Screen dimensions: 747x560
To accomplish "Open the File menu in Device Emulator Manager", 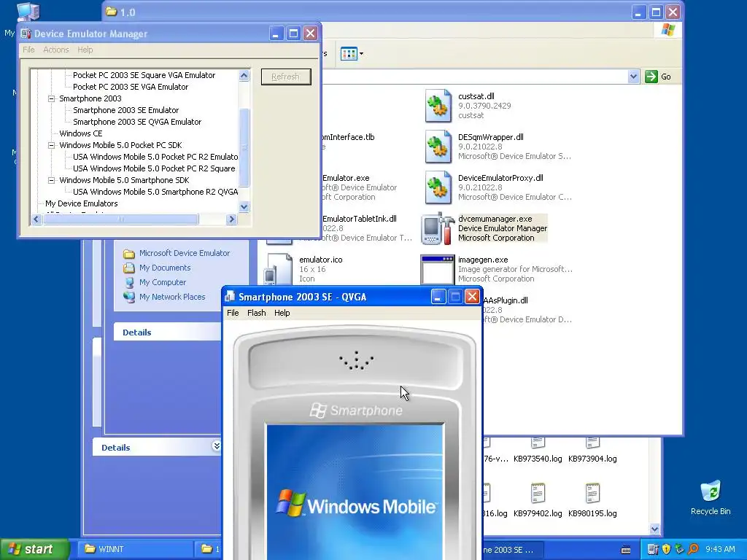I will point(28,50).
